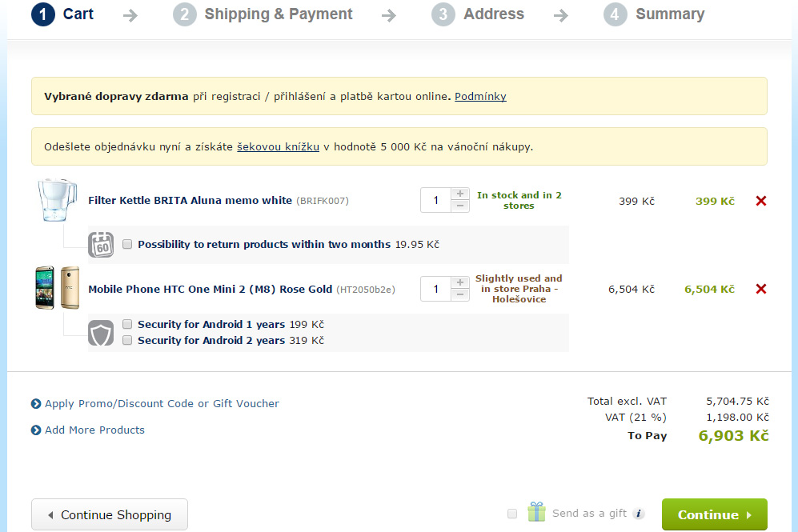Remove the HTC One Mini 2 from cart

click(761, 289)
